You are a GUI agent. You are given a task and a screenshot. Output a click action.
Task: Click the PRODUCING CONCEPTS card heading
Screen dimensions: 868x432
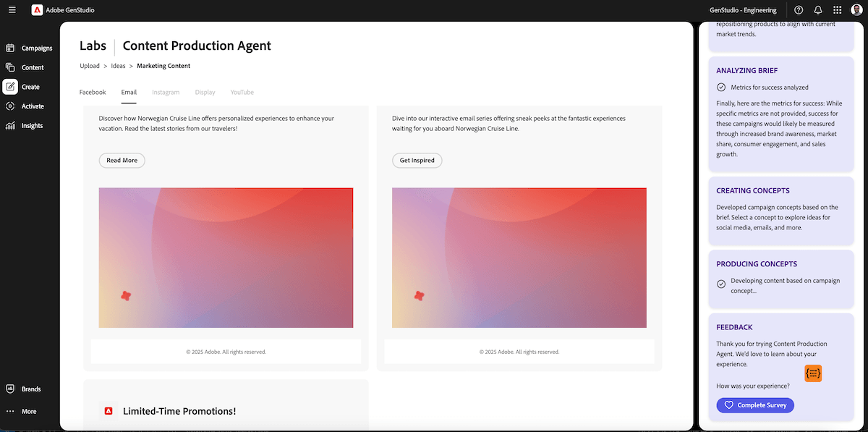point(757,264)
